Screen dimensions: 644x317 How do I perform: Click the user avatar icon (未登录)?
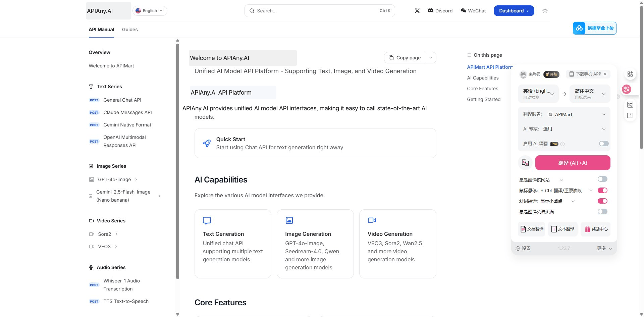coord(523,74)
